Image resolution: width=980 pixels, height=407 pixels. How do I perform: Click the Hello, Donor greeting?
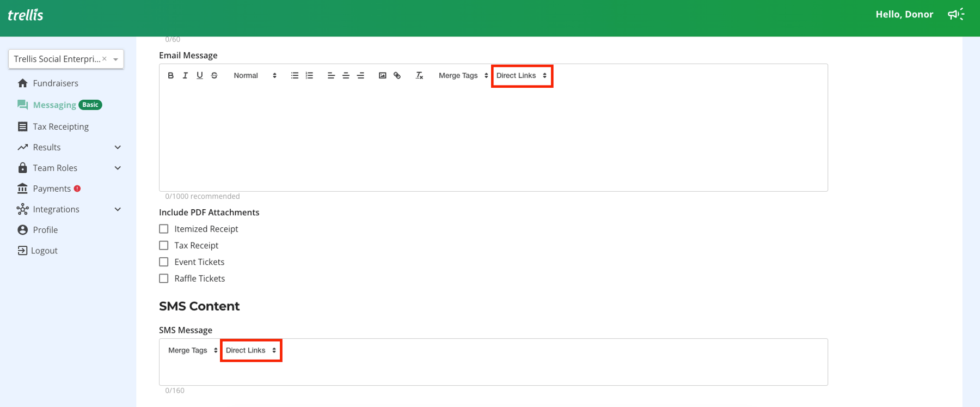[904, 14]
